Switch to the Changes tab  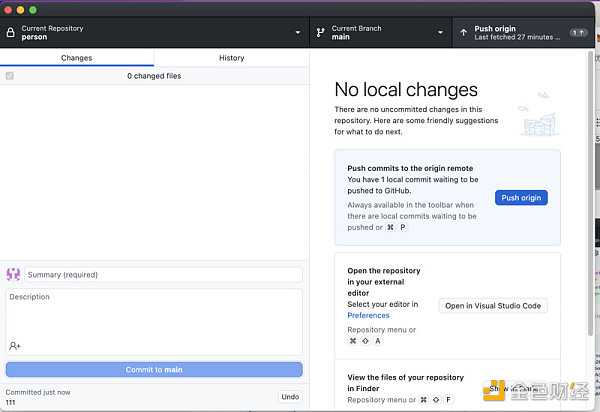(x=77, y=58)
